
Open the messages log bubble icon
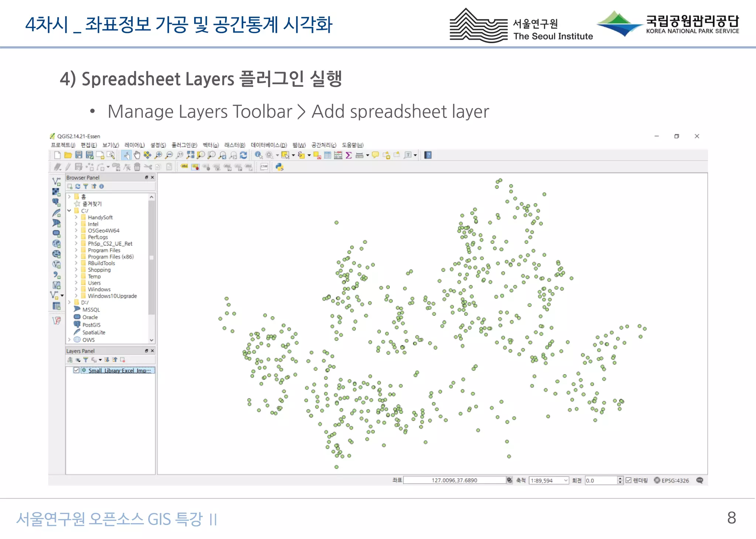click(700, 480)
